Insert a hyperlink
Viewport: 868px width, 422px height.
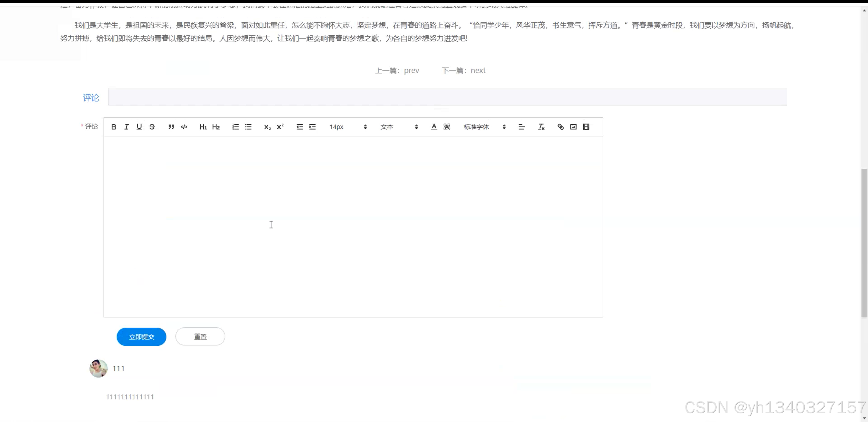tap(560, 127)
